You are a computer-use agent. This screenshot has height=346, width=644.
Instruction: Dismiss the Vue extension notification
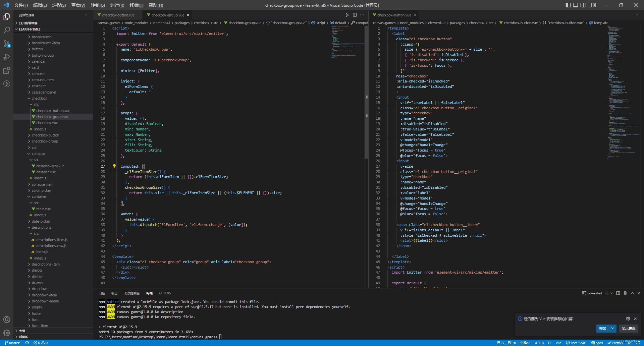click(635, 319)
